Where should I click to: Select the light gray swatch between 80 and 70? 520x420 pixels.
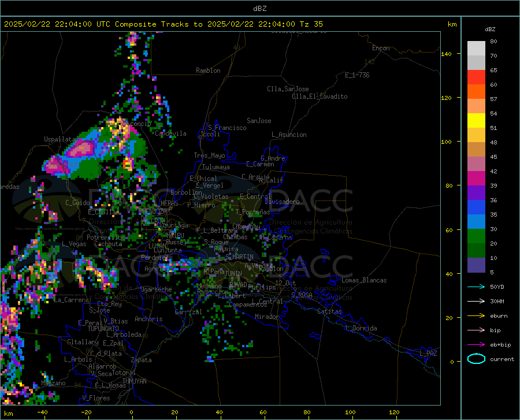(x=476, y=48)
